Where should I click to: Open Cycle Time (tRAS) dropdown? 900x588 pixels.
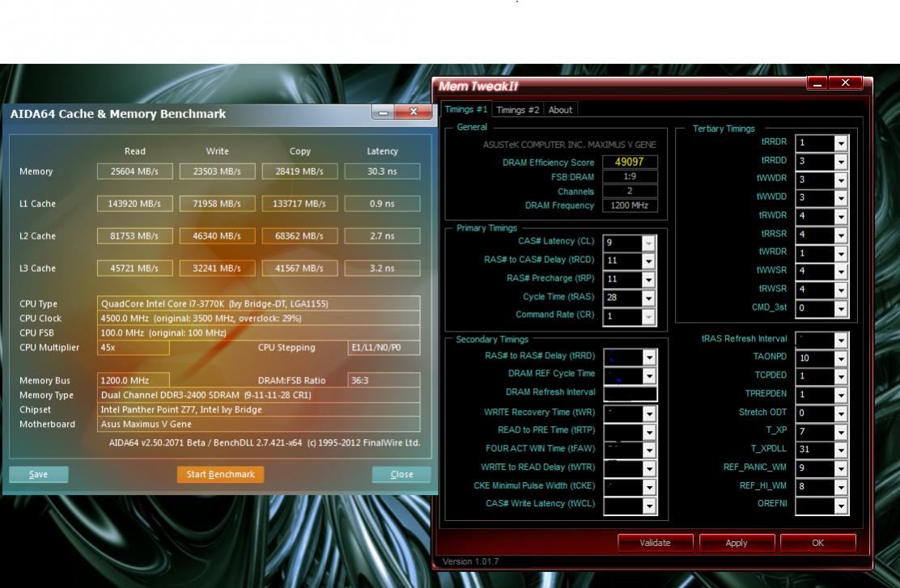[648, 298]
